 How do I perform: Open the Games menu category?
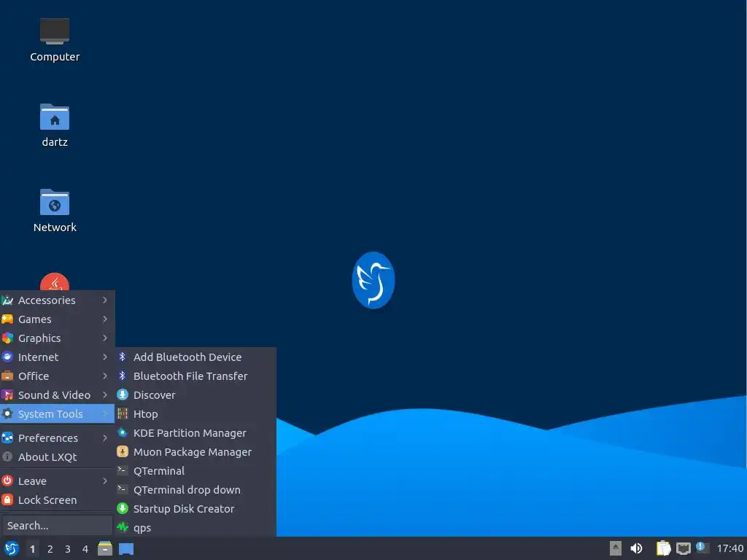tap(57, 319)
